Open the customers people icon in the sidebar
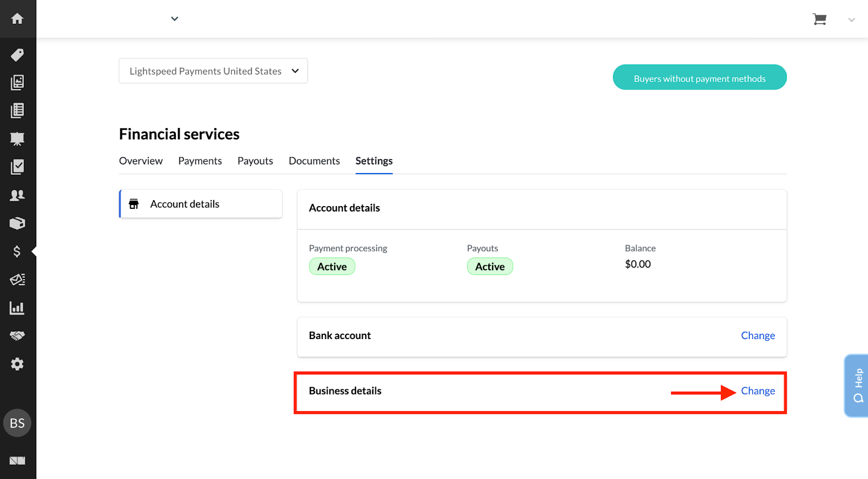 pos(17,195)
